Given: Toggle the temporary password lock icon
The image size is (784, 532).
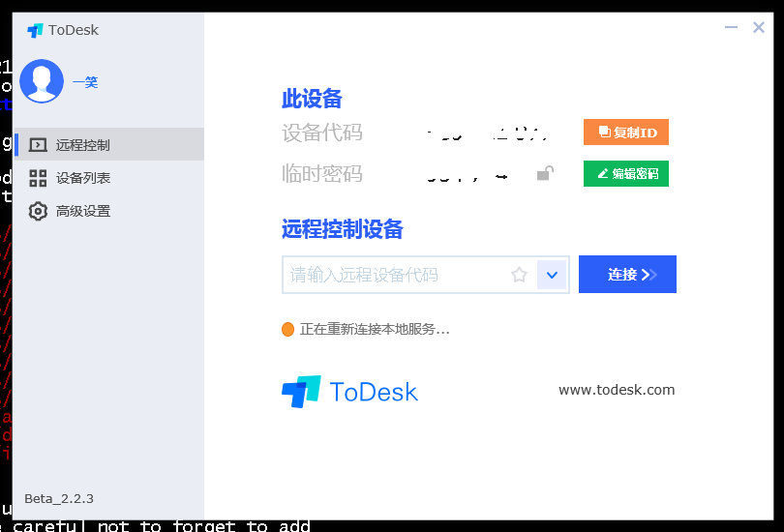Looking at the screenshot, I should pos(545,173).
